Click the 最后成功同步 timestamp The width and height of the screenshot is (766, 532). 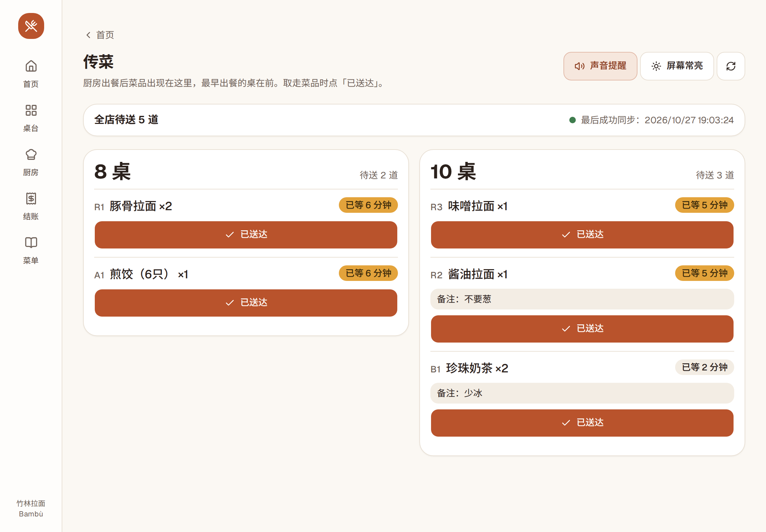657,120
